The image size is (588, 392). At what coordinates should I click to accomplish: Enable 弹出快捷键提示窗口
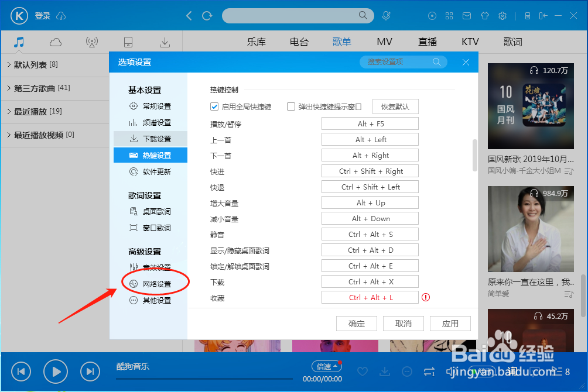(290, 106)
